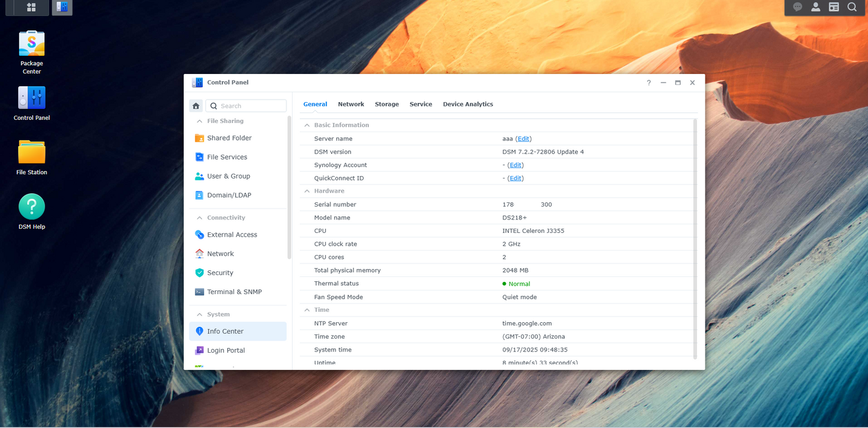Select INTEL Celeron J3355 CPU value
The image size is (868, 428).
tap(533, 231)
